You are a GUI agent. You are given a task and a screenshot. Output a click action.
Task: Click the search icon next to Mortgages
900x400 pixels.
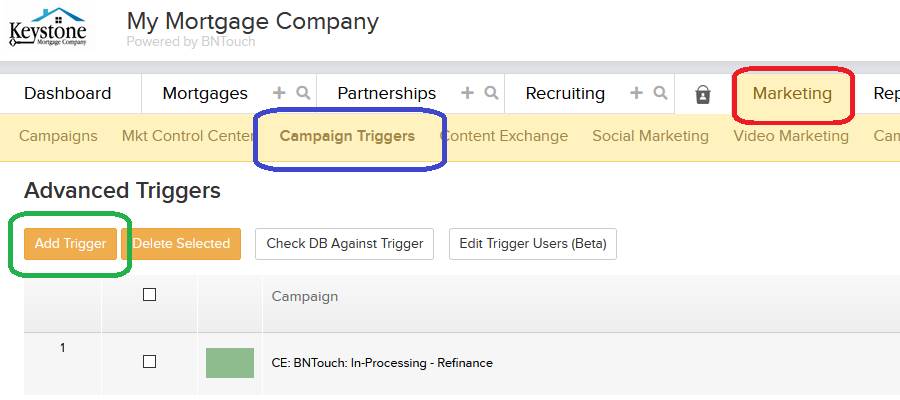tap(303, 93)
